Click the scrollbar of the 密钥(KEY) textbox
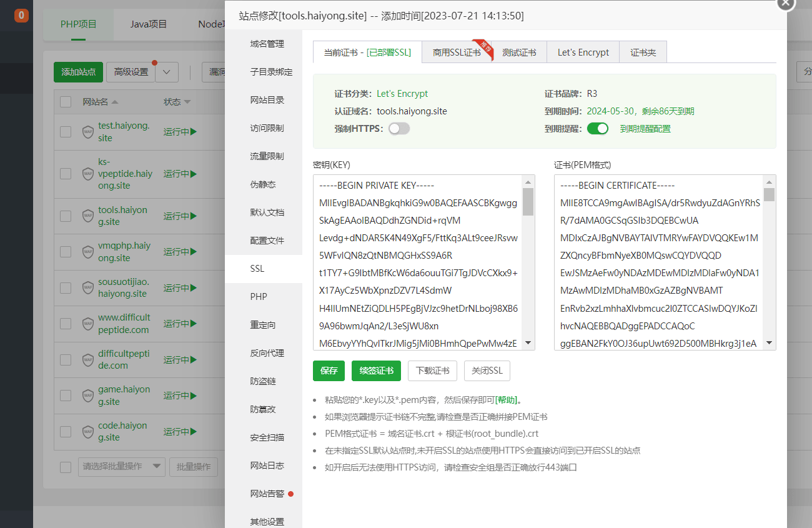This screenshot has width=812, height=528. (528, 262)
